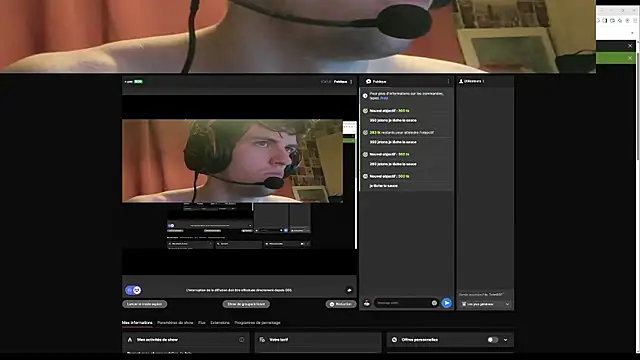
Task: Click the red icon left of the chat input
Action: (367, 303)
